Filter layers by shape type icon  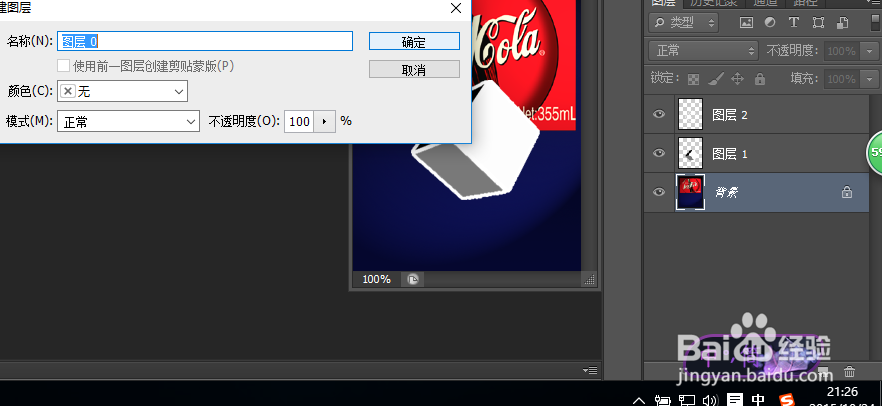click(818, 22)
